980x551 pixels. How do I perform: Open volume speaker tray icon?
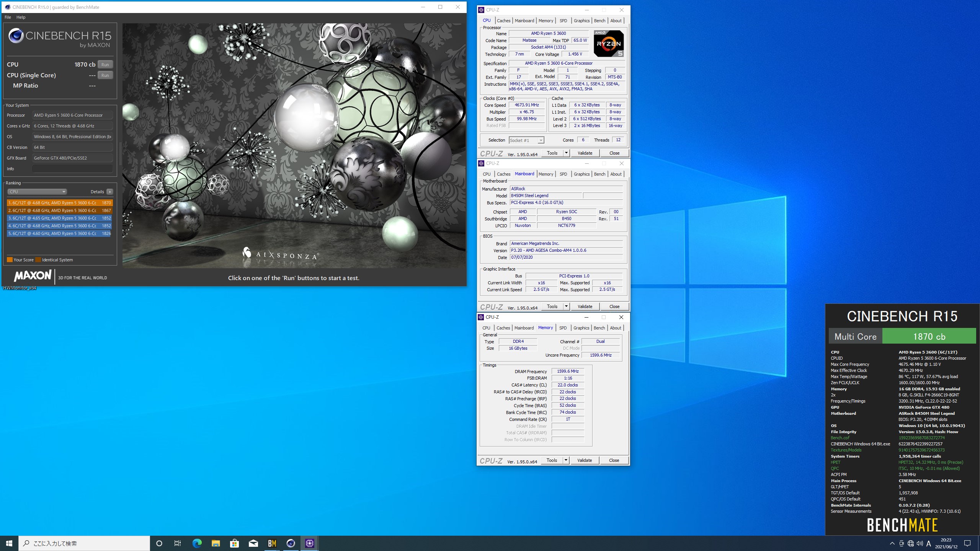coord(920,543)
